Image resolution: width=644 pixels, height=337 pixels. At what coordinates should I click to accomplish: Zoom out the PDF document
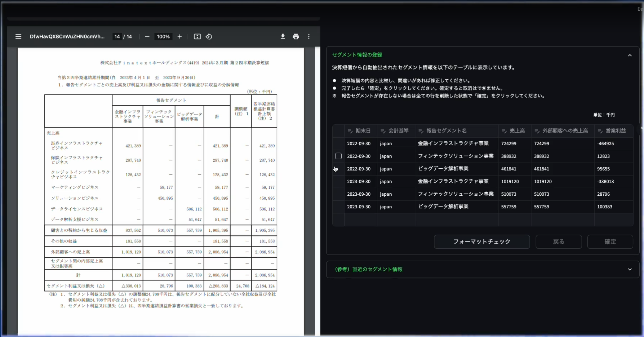pos(147,36)
